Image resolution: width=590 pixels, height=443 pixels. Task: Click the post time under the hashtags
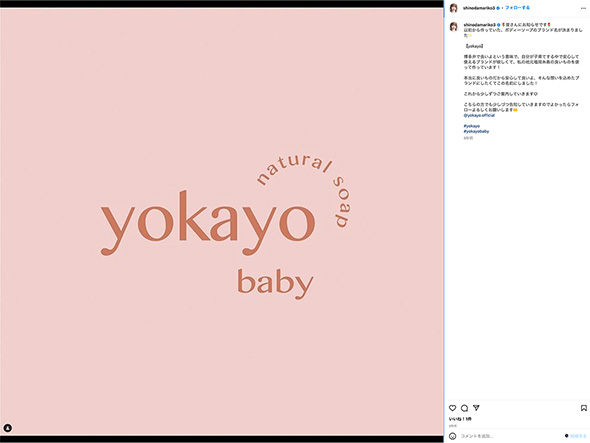click(x=468, y=138)
